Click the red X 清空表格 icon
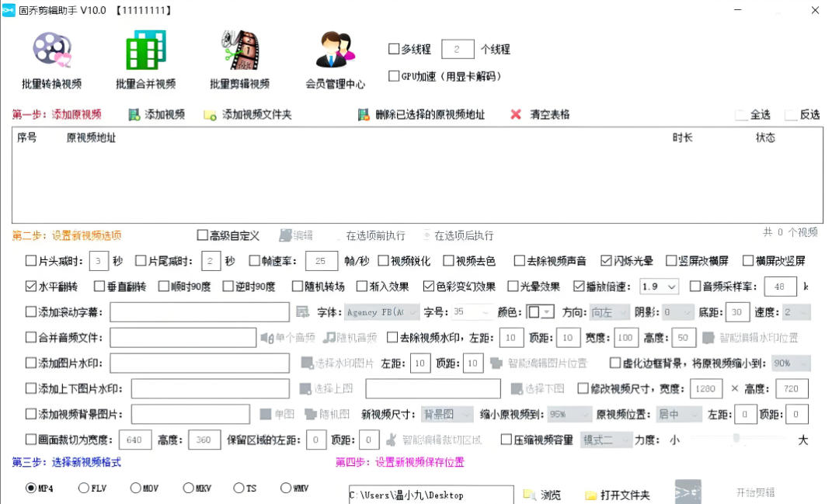 point(515,115)
